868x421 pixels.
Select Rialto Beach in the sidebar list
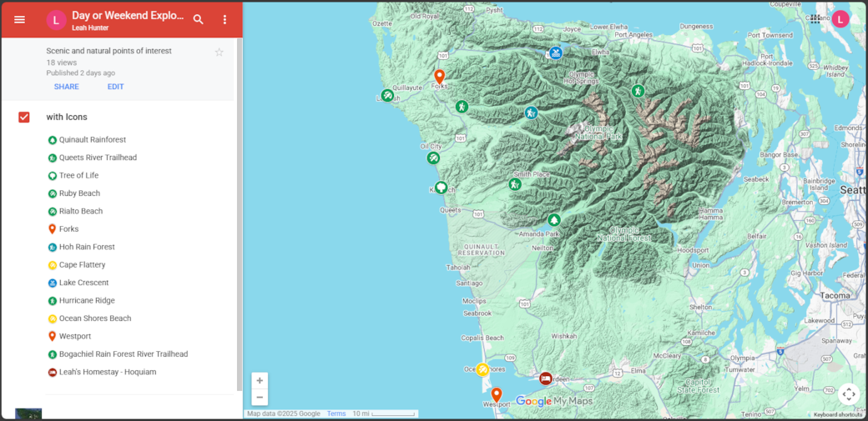click(x=81, y=211)
